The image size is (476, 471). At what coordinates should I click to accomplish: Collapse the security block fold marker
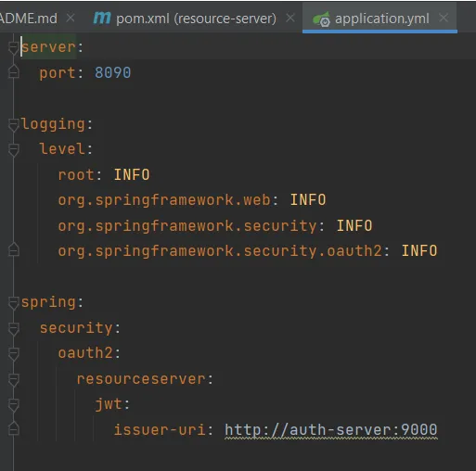point(13,328)
